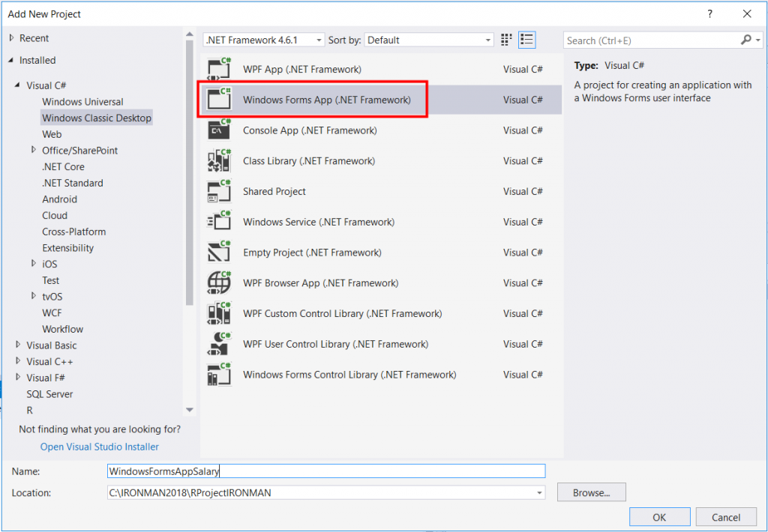Select Windows Universal category
Screen dimensions: 768x532
pyautogui.click(x=82, y=102)
